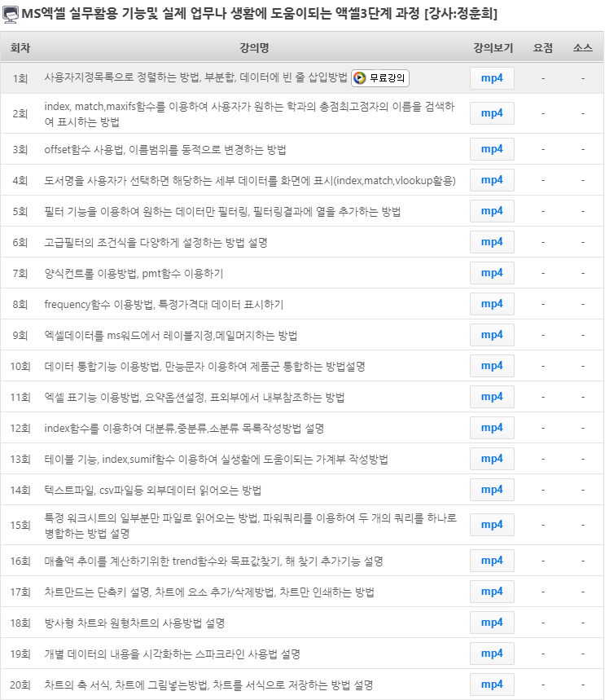
Task: Click the 강의명 column header
Action: [x=254, y=48]
